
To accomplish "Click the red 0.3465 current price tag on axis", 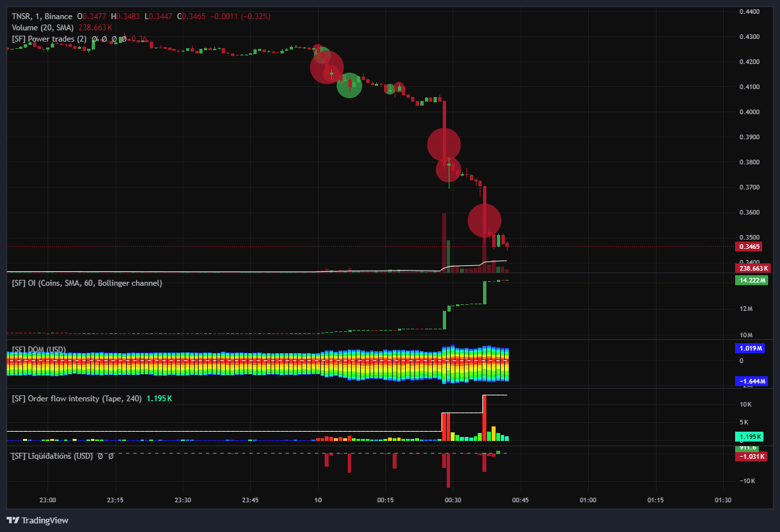I will (749, 246).
